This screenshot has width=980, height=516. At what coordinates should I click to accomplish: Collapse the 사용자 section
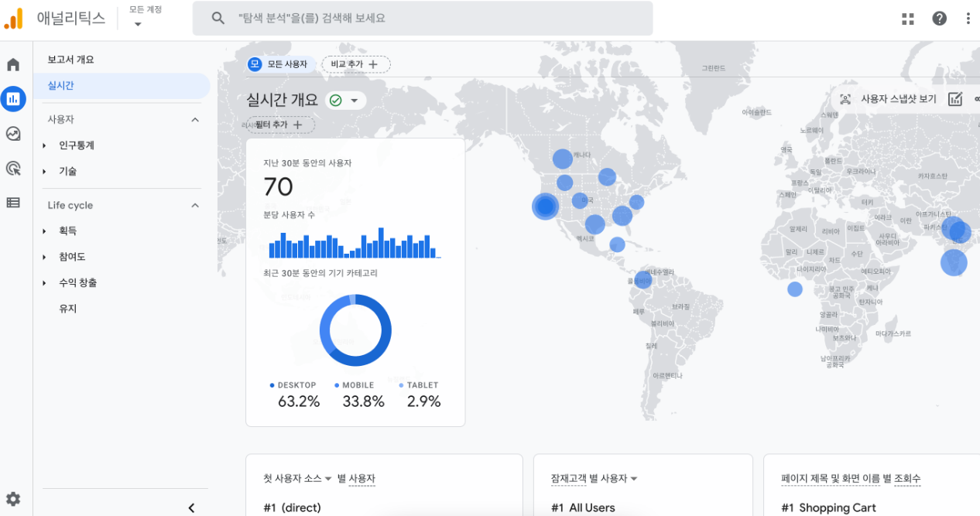(x=195, y=120)
